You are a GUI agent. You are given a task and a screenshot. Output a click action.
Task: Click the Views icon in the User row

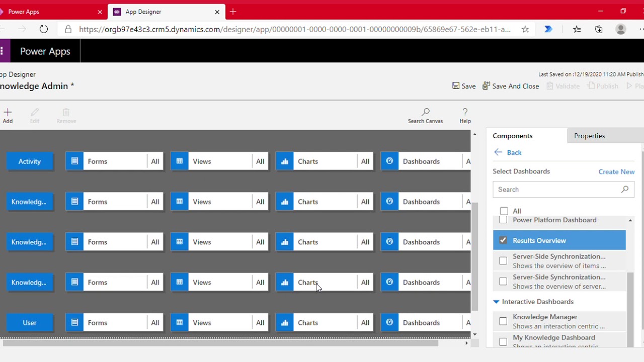tap(180, 323)
